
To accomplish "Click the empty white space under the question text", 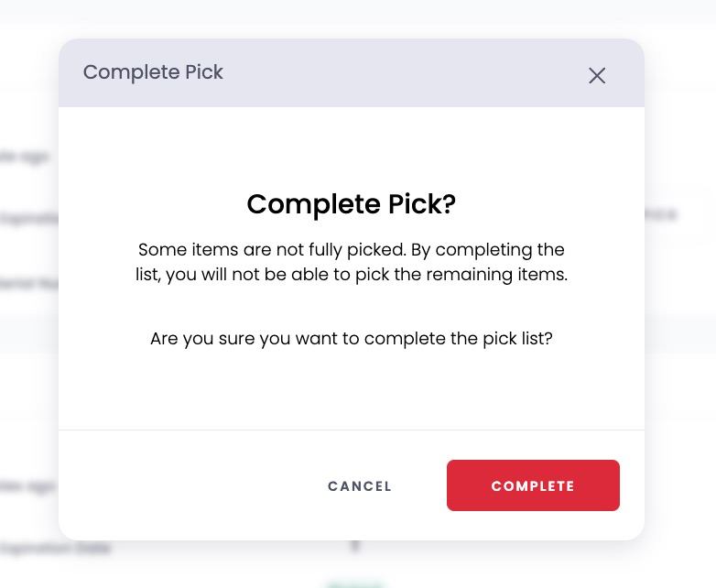I will pos(352,388).
